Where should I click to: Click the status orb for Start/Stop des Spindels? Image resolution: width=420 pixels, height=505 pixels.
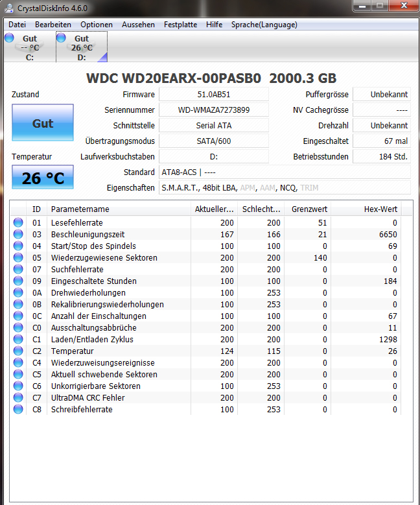18,246
